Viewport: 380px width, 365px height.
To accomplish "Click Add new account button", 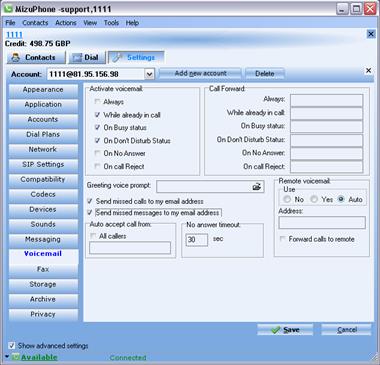I will 200,73.
